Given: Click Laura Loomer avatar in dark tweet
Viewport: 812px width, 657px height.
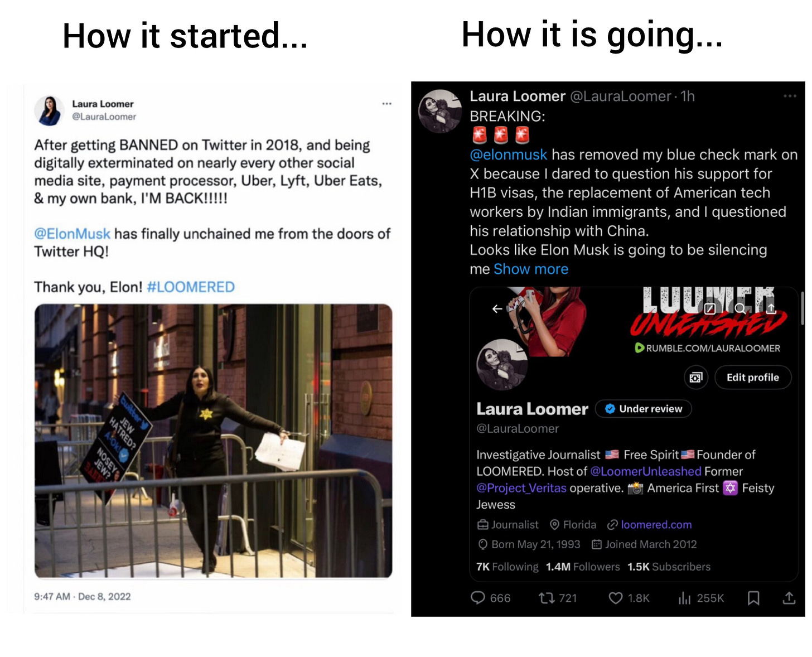Looking at the screenshot, I should pos(440,111).
